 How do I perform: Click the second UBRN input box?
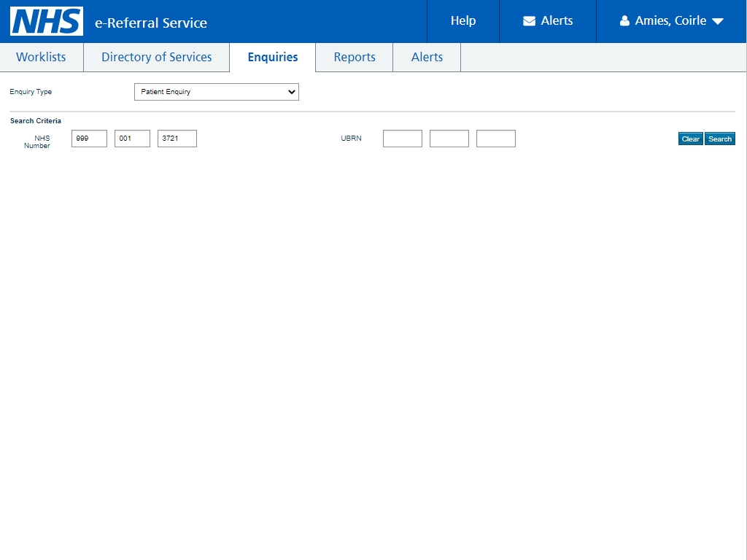[449, 139]
